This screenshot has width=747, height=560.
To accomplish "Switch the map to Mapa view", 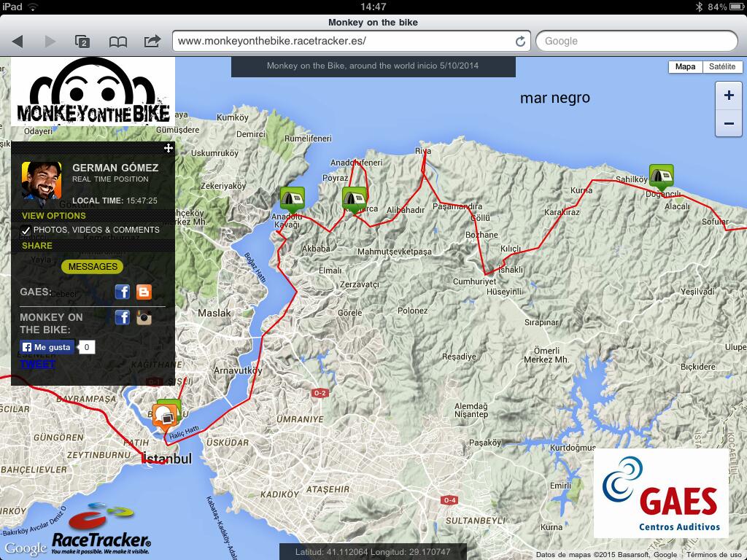I will coord(685,66).
